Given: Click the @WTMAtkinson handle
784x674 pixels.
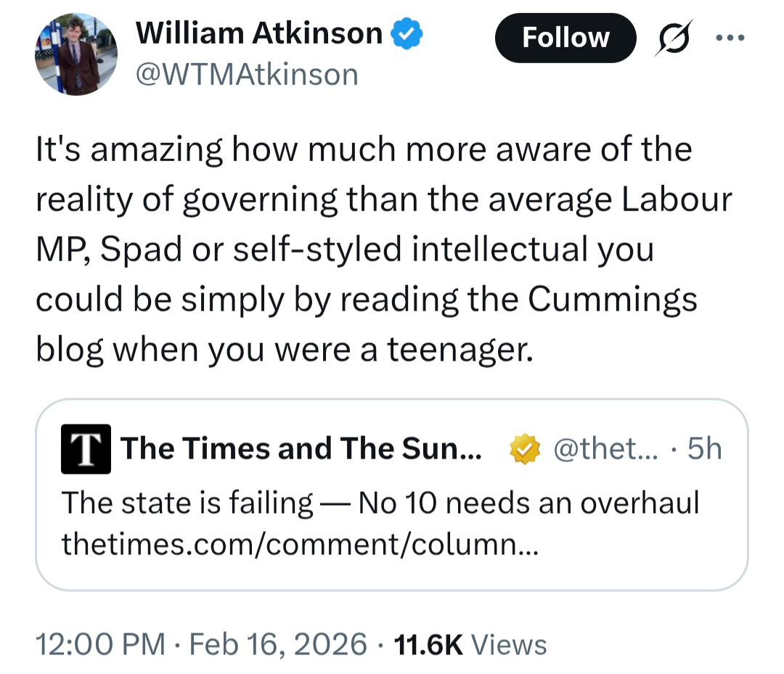Looking at the screenshot, I should tap(247, 74).
